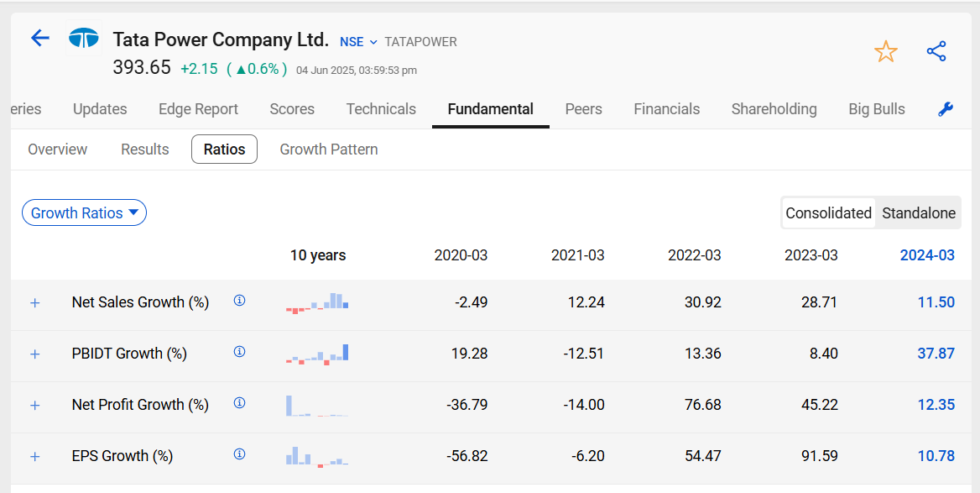Click the 2021-03 column header

[x=577, y=255]
